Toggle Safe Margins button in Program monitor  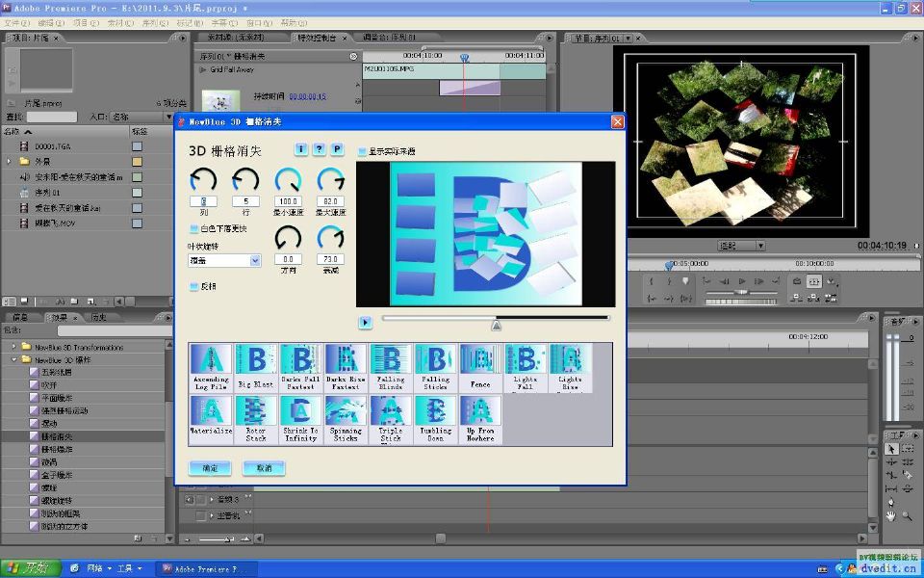pyautogui.click(x=814, y=281)
